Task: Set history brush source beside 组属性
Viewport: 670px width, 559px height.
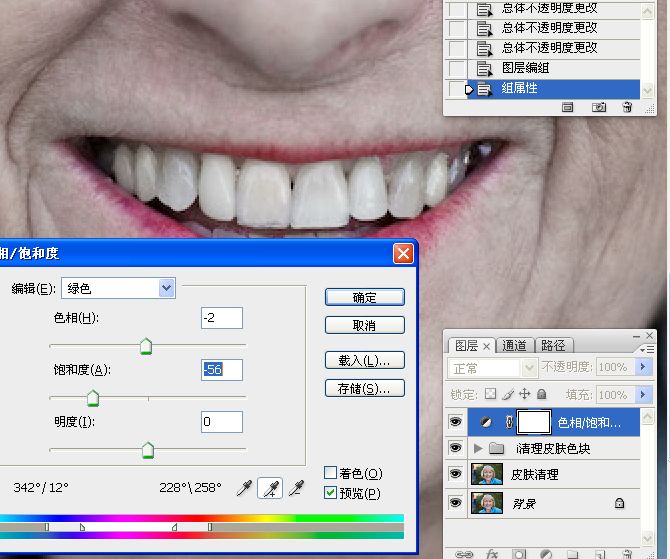Action: click(x=457, y=89)
